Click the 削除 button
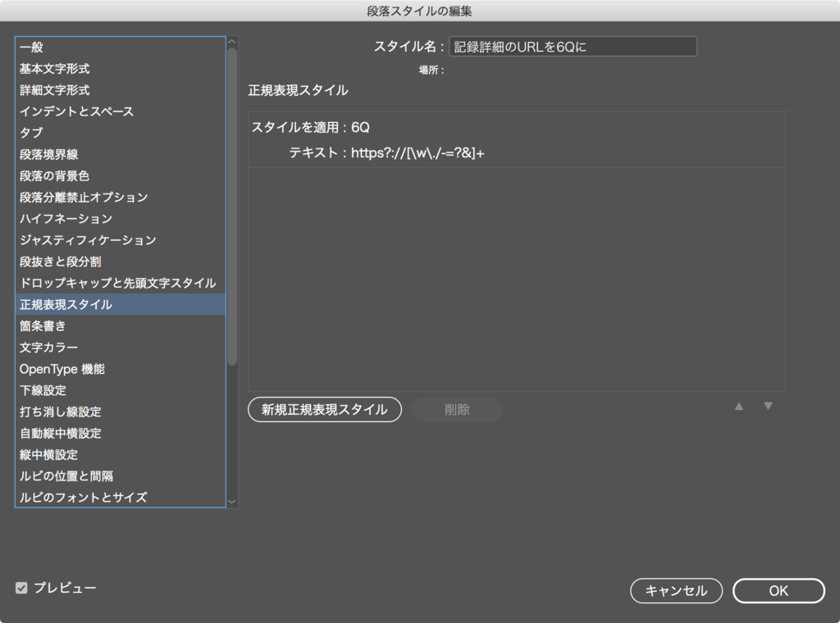 click(x=457, y=409)
